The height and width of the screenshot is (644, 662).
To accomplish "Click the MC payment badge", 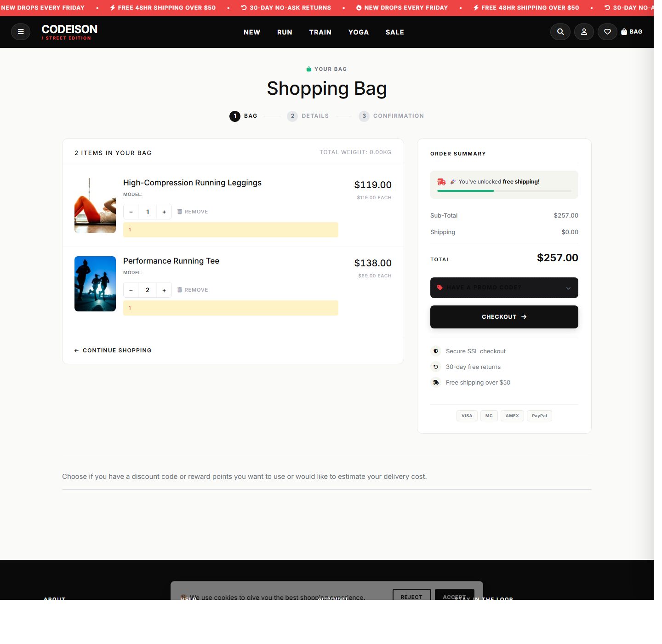I will coord(489,416).
